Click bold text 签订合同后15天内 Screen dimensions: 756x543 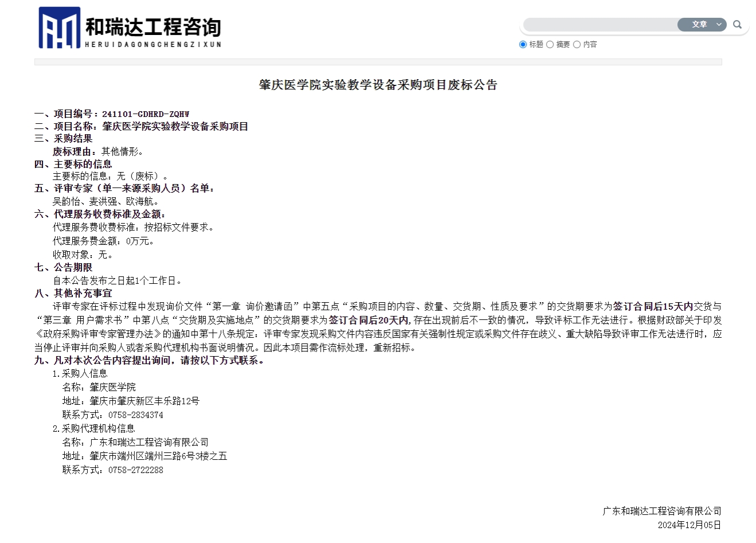point(653,306)
